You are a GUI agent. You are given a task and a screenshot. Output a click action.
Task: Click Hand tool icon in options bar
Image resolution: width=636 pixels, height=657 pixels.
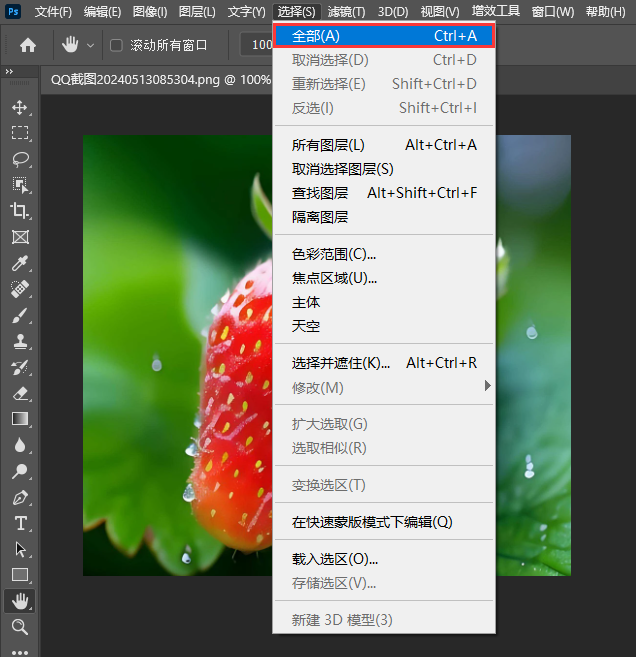coord(70,44)
